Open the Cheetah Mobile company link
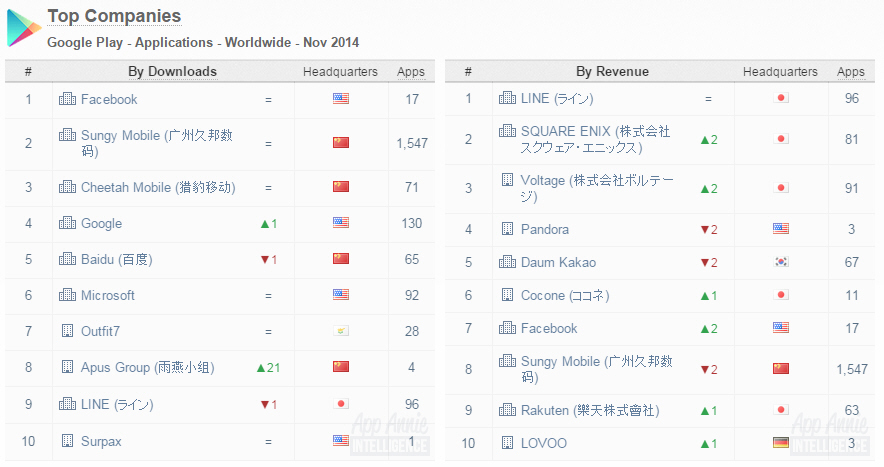Image resolution: width=884 pixels, height=467 pixels. point(158,187)
